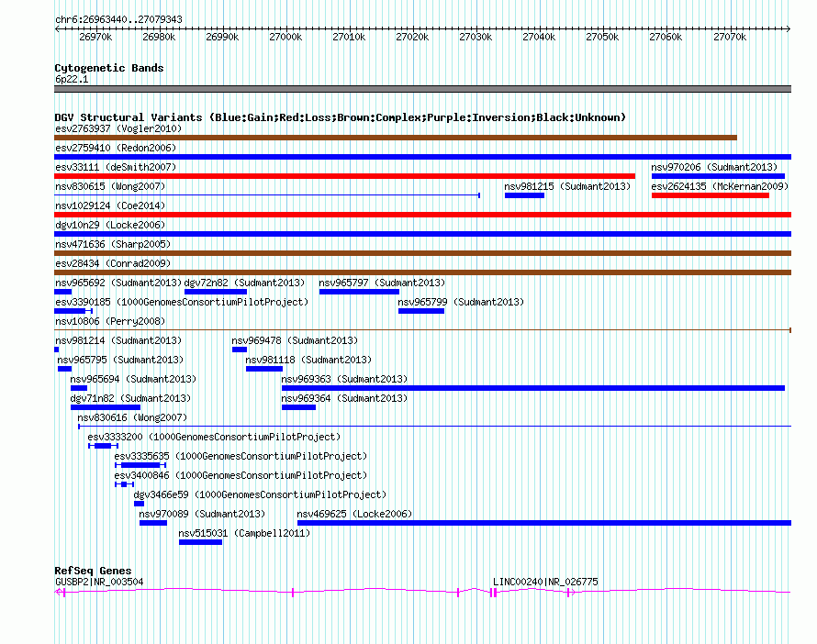Select the nsv969364 (Sudmant2013) blue bar
This screenshot has width=817, height=644.
[x=298, y=407]
